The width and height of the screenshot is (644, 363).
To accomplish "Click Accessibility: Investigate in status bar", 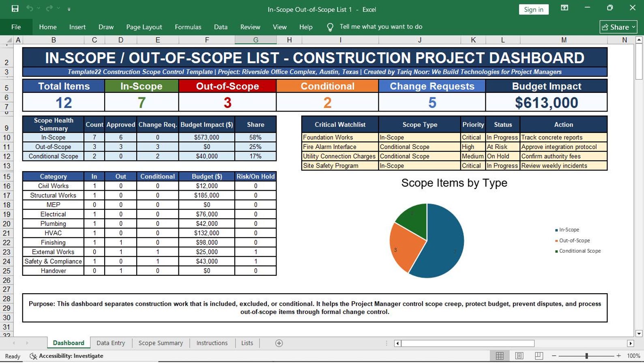I will [x=67, y=356].
